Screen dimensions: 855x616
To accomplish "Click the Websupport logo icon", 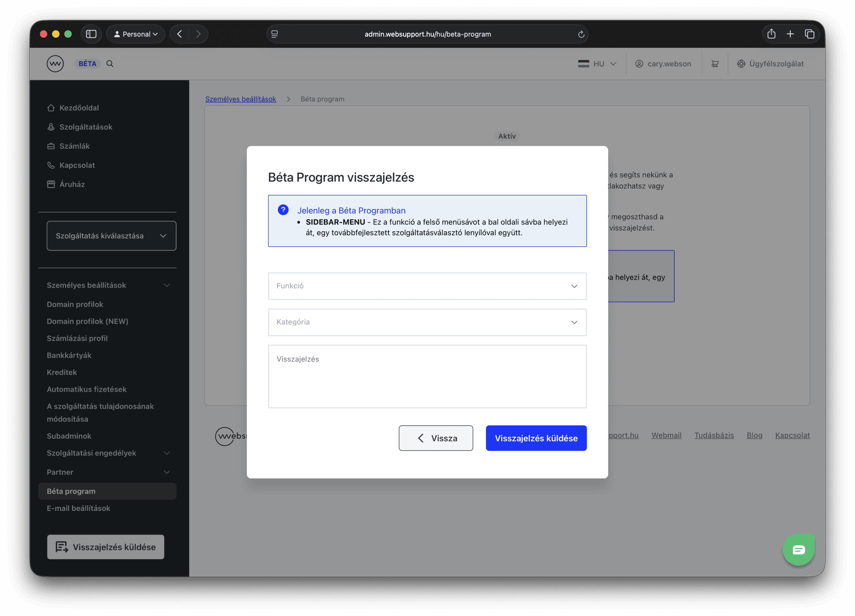I will [x=55, y=64].
